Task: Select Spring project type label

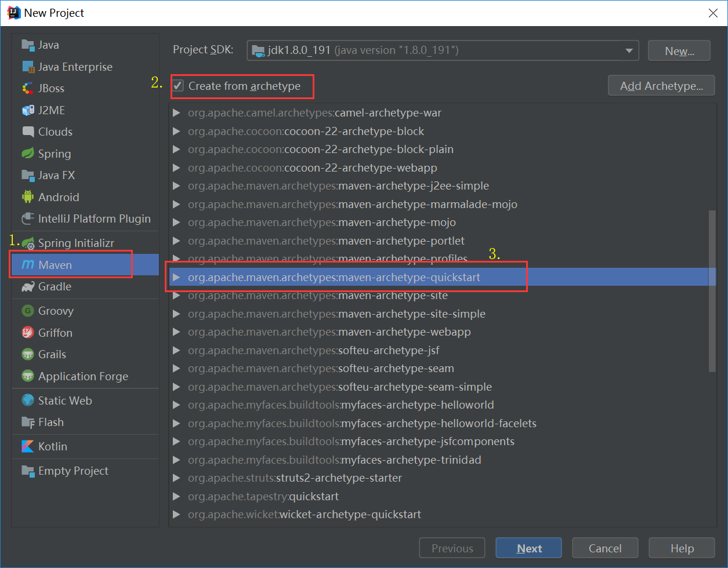Action: (55, 154)
